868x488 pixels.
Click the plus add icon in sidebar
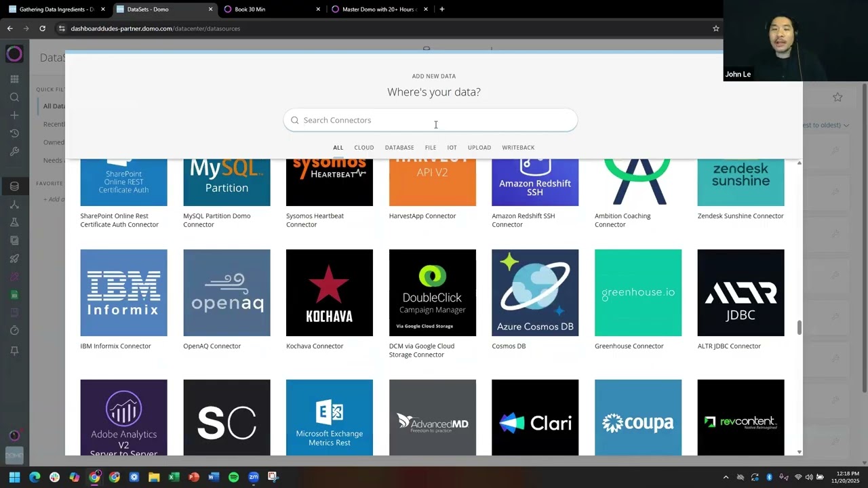(14, 115)
